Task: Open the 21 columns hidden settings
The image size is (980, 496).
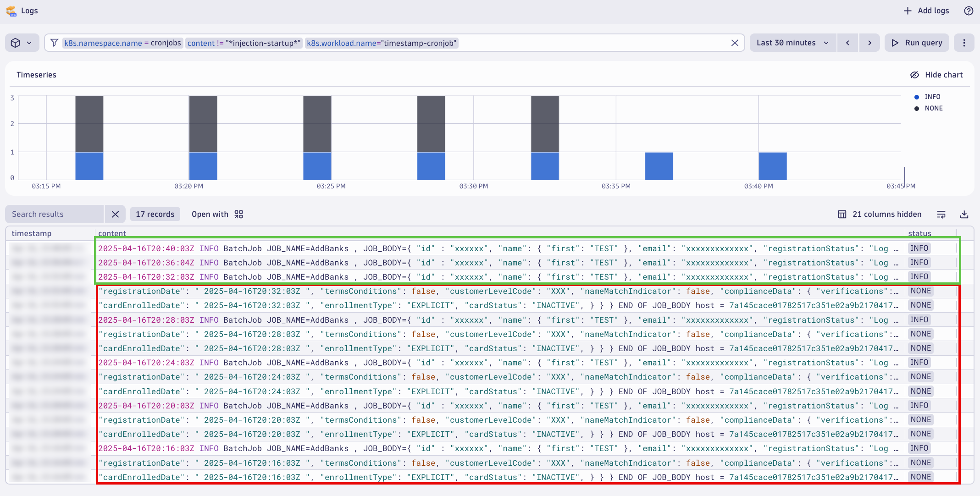Action: pyautogui.click(x=880, y=214)
